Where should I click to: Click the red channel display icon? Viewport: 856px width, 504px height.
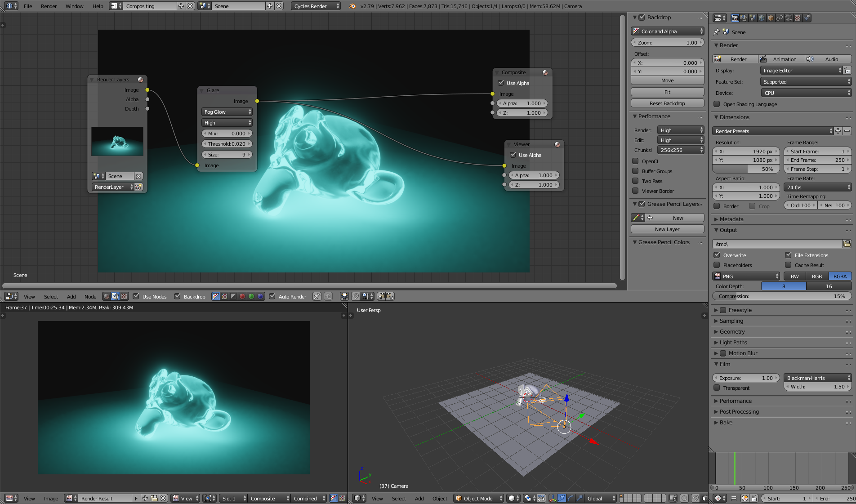click(242, 296)
